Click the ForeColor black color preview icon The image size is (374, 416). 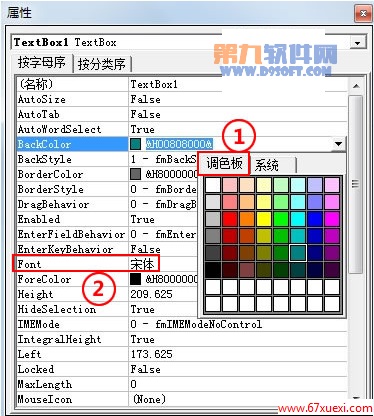[x=135, y=279]
